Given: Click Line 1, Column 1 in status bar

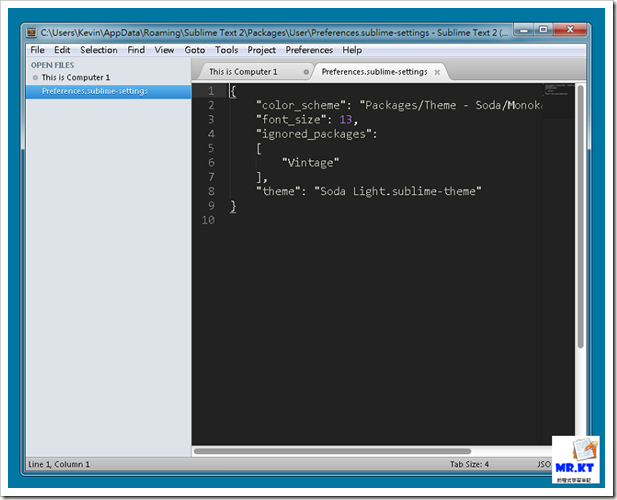Looking at the screenshot, I should pyautogui.click(x=59, y=464).
